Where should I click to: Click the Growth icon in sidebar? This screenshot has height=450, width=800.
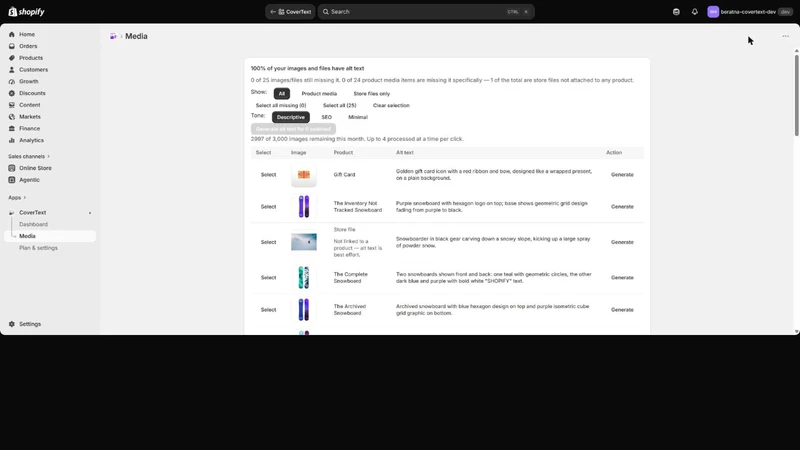(12, 81)
